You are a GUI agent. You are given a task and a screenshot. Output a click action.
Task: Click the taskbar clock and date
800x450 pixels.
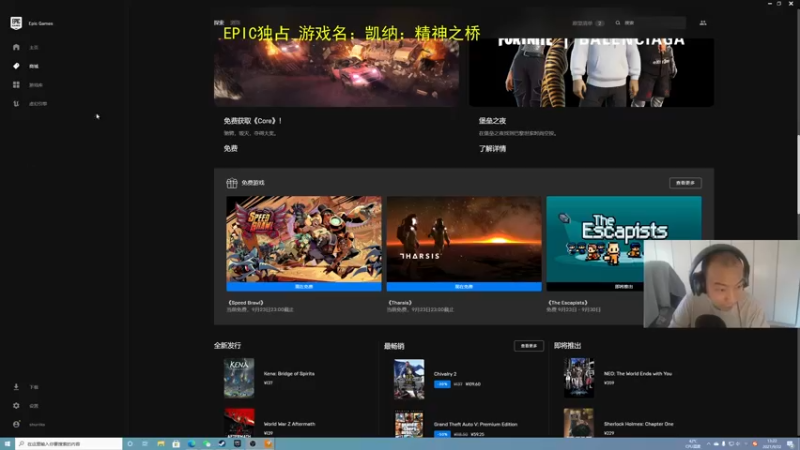coord(771,444)
